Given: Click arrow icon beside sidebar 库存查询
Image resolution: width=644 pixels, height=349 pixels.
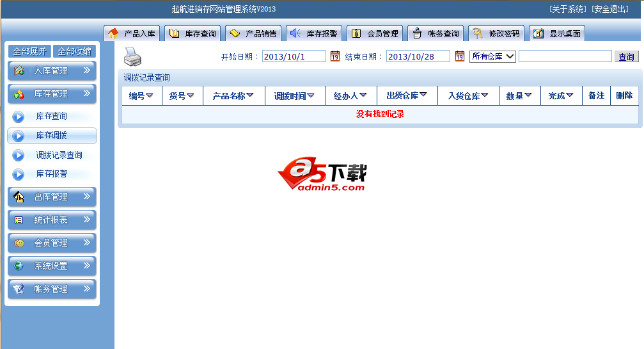Looking at the screenshot, I should tap(18, 117).
